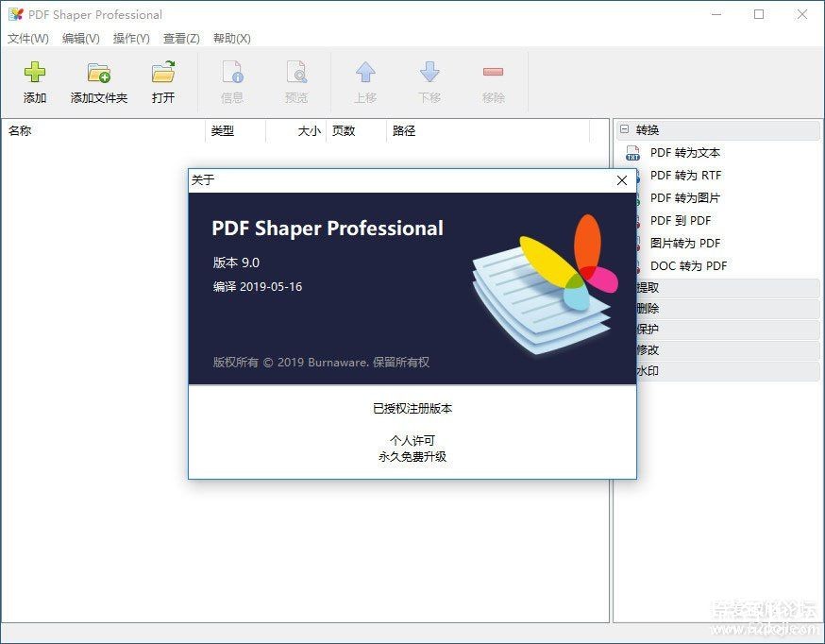This screenshot has height=644, width=825.
Task: Open the 编辑(V) menu
Action: pyautogui.click(x=81, y=39)
